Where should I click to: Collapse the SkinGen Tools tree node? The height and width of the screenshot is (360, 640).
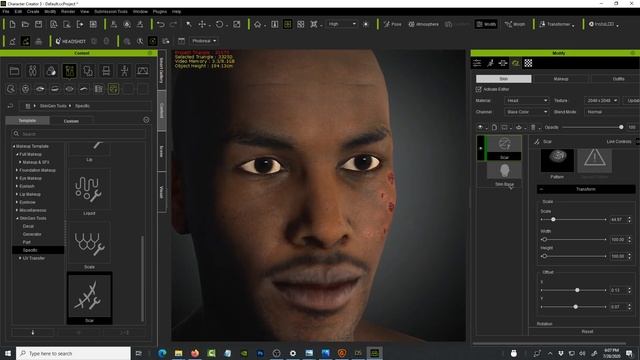17,218
